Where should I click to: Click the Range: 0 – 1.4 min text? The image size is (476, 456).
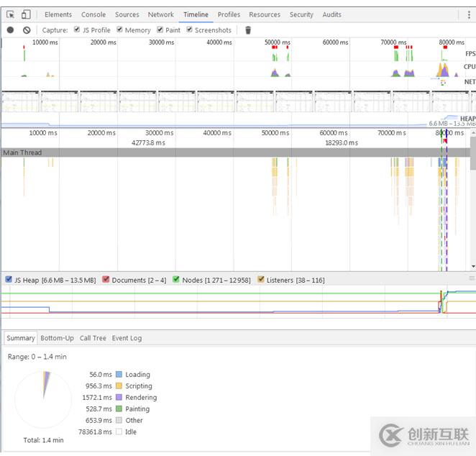(x=37, y=357)
